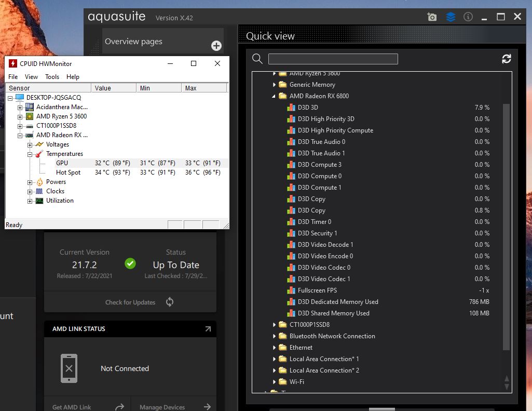
Task: Click the aquasuite info icon
Action: 468,17
